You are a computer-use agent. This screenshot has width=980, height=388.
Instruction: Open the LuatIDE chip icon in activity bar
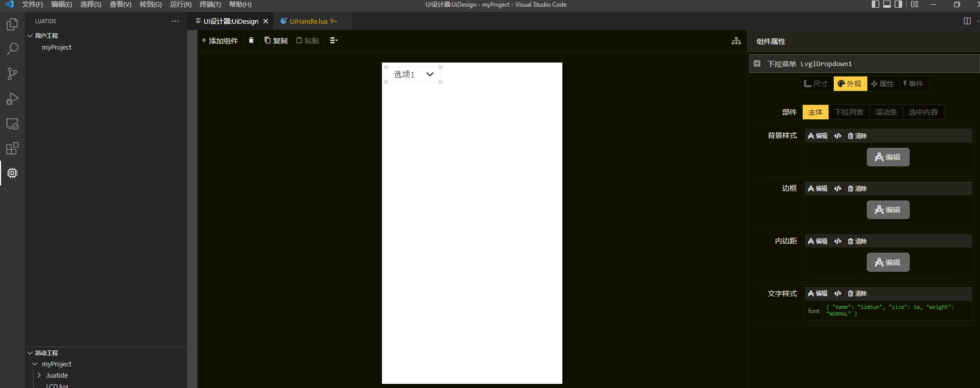[x=12, y=173]
